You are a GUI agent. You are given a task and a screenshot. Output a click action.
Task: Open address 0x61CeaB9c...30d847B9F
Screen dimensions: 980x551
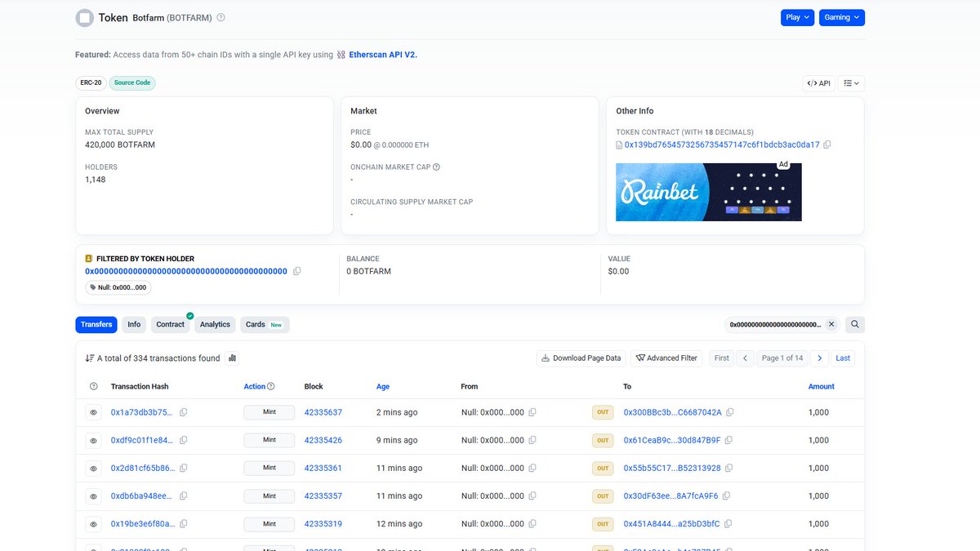click(672, 440)
